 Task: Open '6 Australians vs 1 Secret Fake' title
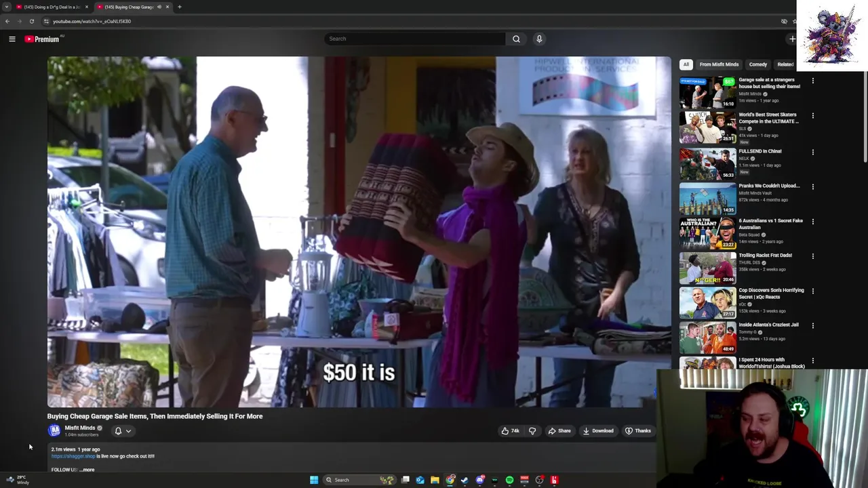[771, 224]
